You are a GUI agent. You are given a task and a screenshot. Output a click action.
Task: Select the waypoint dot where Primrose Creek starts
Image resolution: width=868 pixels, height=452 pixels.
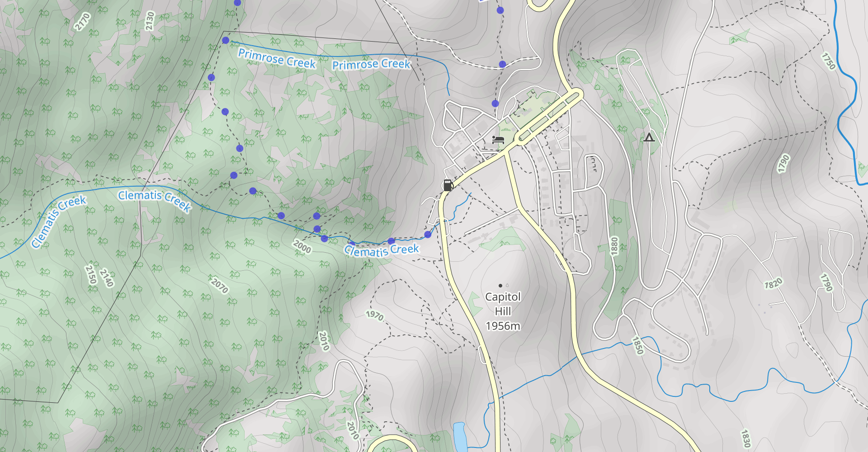(226, 40)
